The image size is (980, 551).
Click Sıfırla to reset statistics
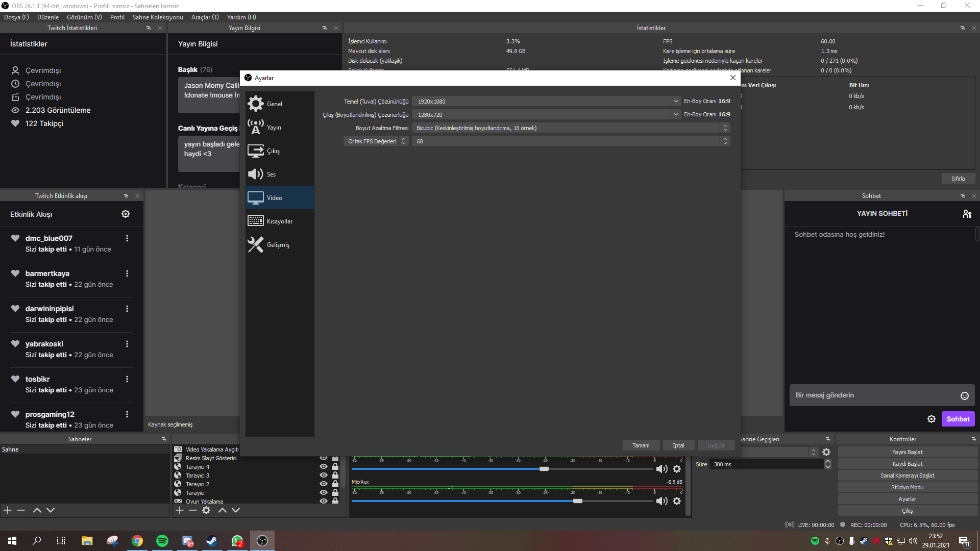958,179
